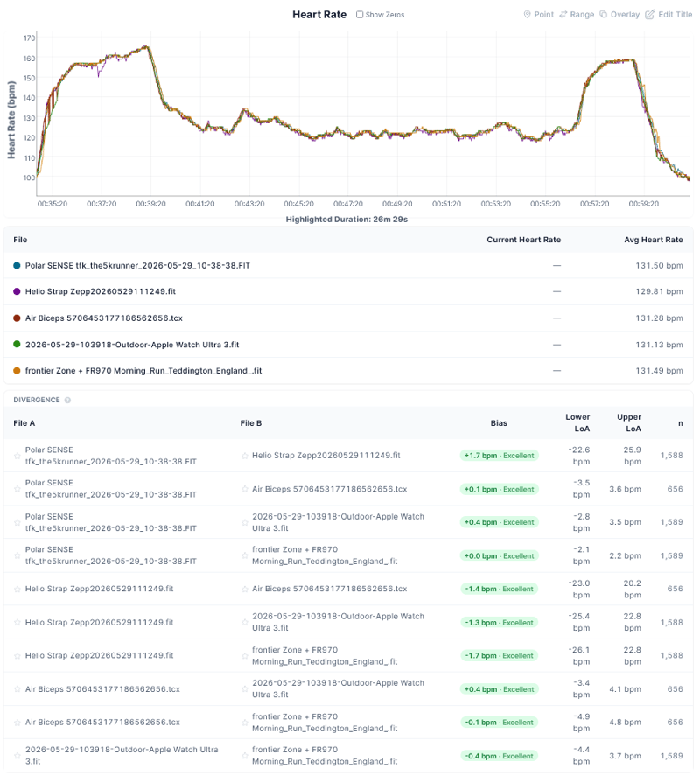Click the 131.50 bpm average value
This screenshot has height=775, width=700.
point(659,266)
